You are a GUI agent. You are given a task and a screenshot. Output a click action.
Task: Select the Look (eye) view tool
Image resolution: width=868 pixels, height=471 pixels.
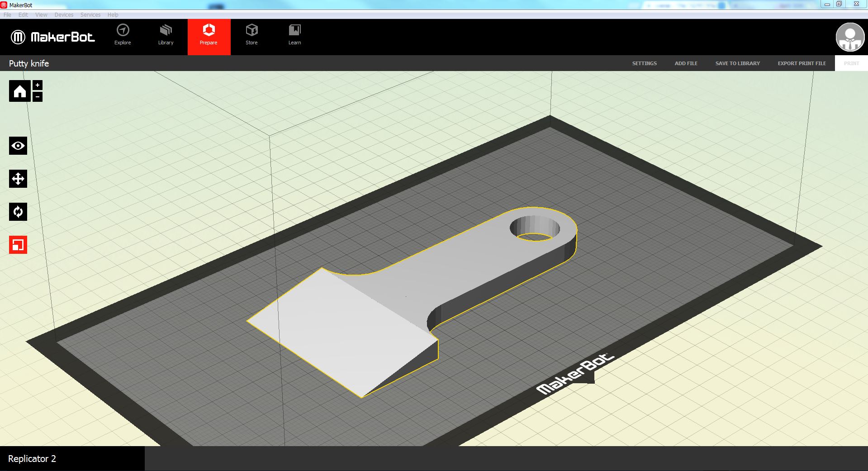(18, 146)
